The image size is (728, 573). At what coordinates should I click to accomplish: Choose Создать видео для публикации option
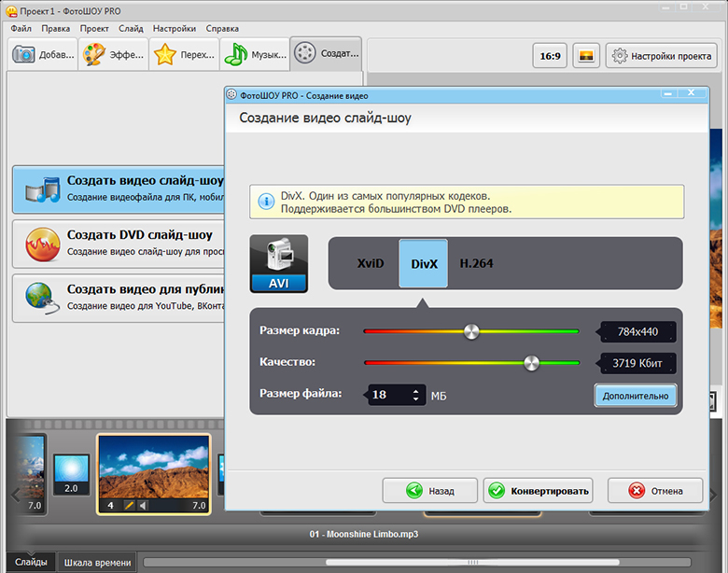point(119,298)
